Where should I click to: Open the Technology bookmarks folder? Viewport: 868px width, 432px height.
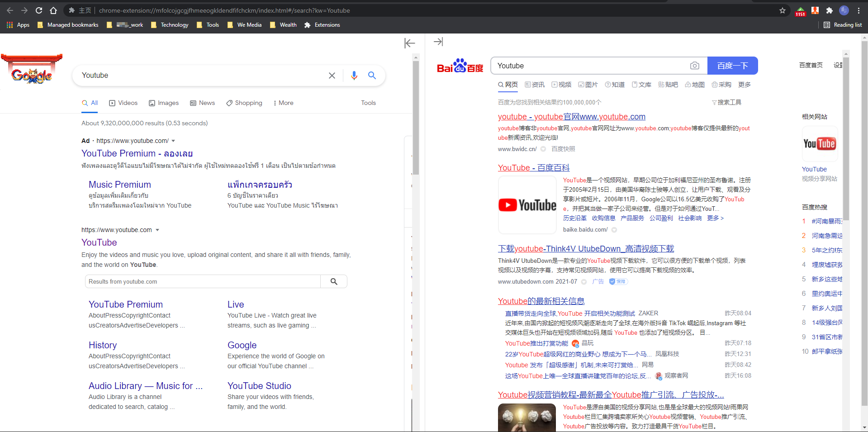point(170,25)
